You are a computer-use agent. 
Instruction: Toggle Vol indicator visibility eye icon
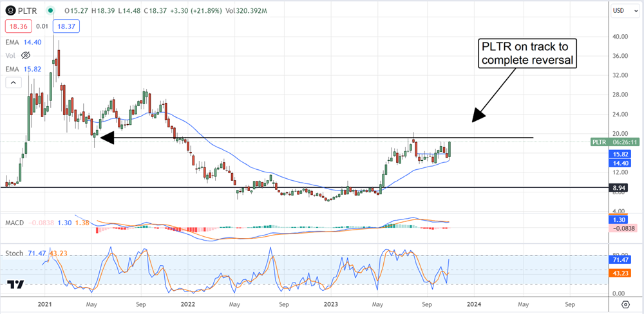click(27, 55)
